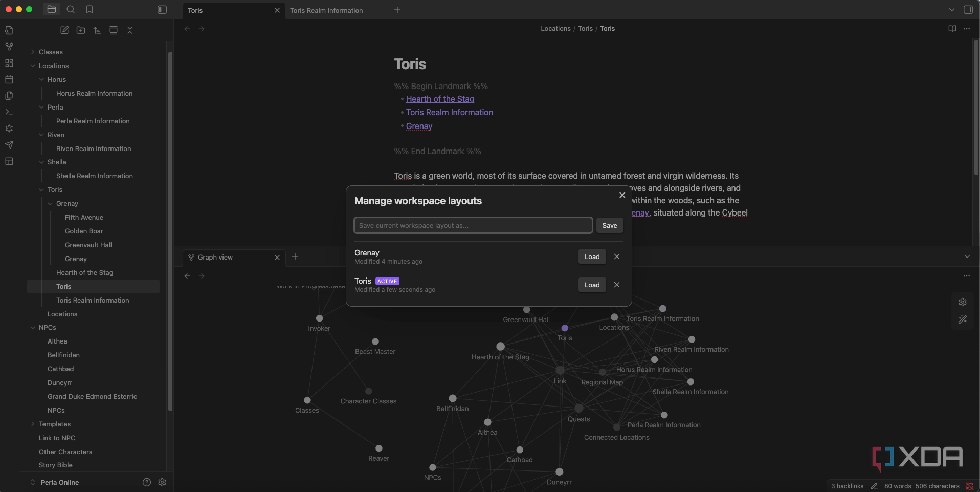Load the Toris workspace layout
The image size is (980, 492).
(x=592, y=285)
